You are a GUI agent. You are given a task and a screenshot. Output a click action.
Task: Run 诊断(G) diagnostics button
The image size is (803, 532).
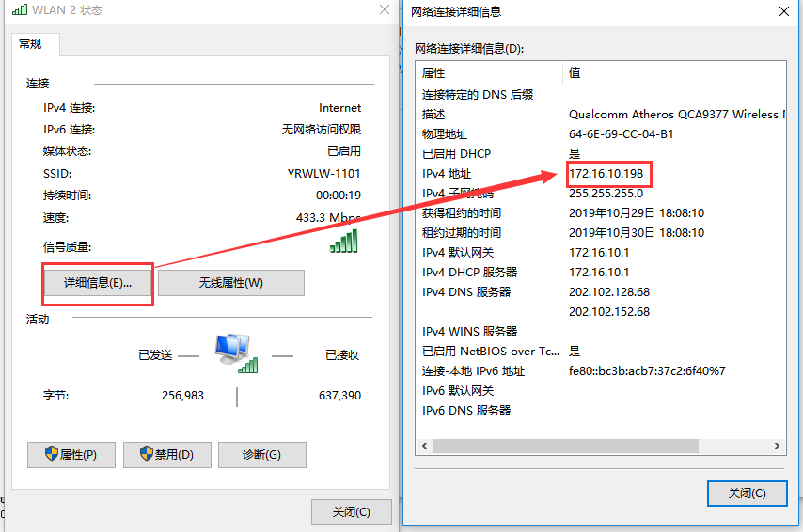[x=261, y=455]
